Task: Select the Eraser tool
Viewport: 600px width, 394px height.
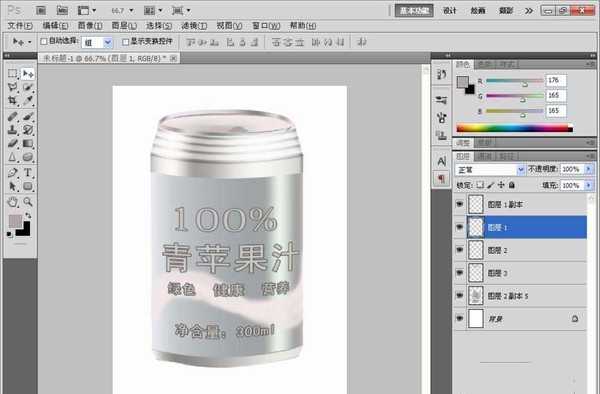Action: [x=13, y=144]
